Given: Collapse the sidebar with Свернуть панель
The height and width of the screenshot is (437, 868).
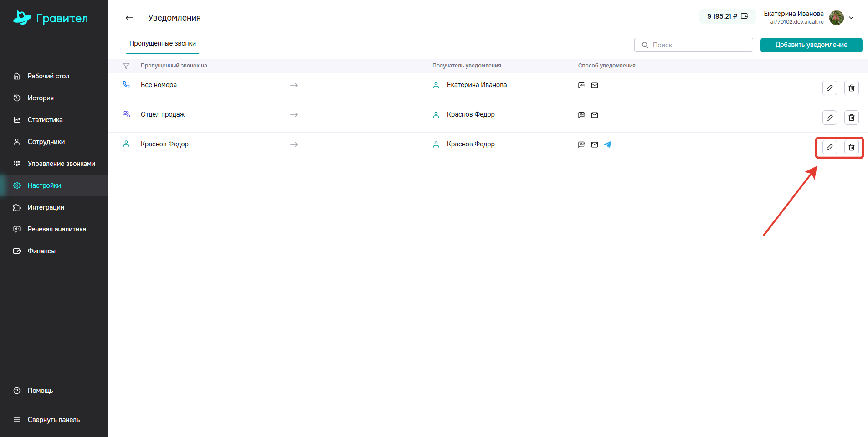Looking at the screenshot, I should pyautogui.click(x=53, y=420).
